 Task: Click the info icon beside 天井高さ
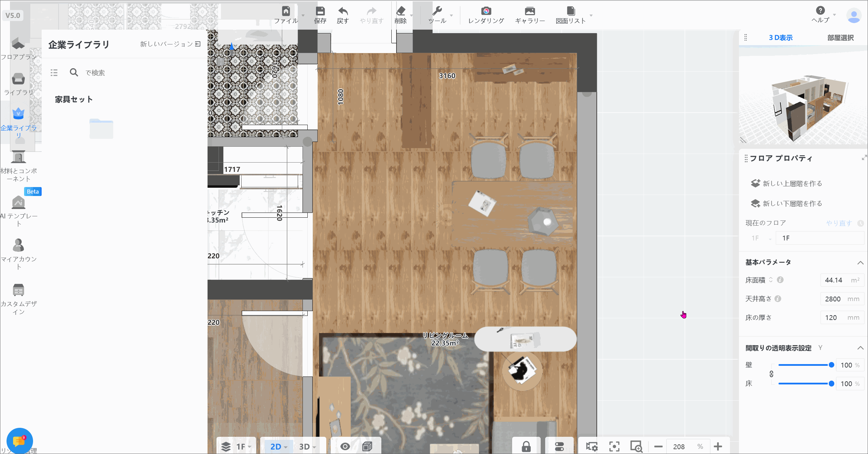click(x=778, y=299)
